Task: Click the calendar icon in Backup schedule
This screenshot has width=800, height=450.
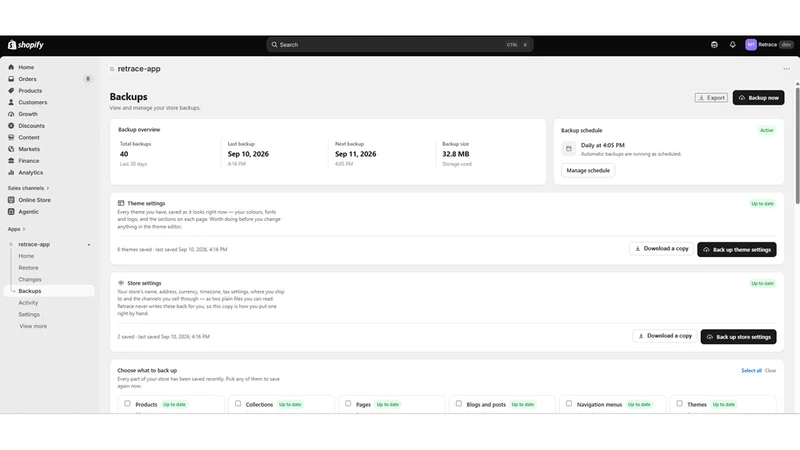Action: point(569,148)
